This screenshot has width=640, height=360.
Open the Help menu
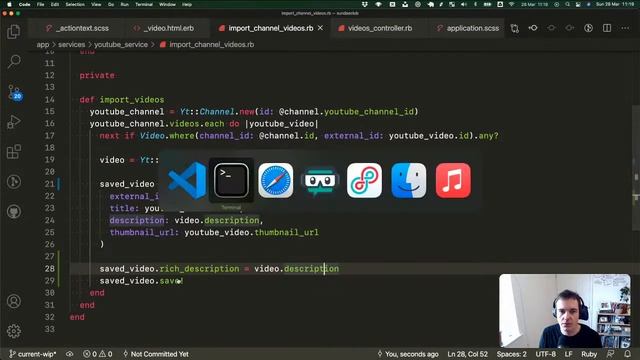(187, 4)
